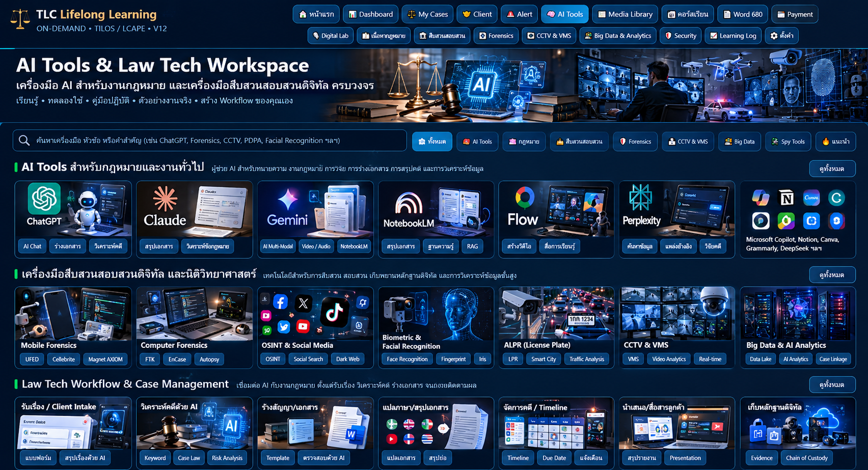Screen dimensions: 868x470
Task: Filter by Spy Tools category
Action: 788,142
